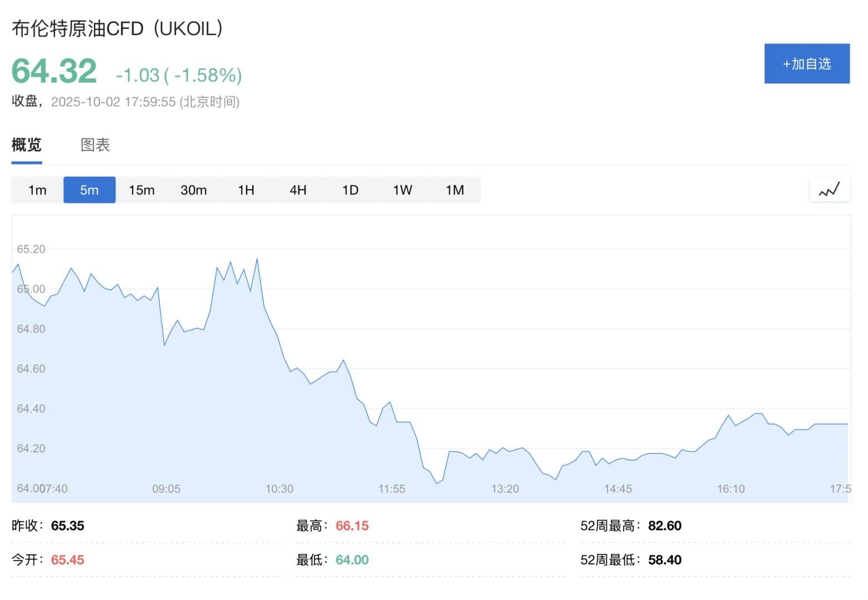Open the 图表 tab
The image size is (868, 600).
click(x=95, y=145)
